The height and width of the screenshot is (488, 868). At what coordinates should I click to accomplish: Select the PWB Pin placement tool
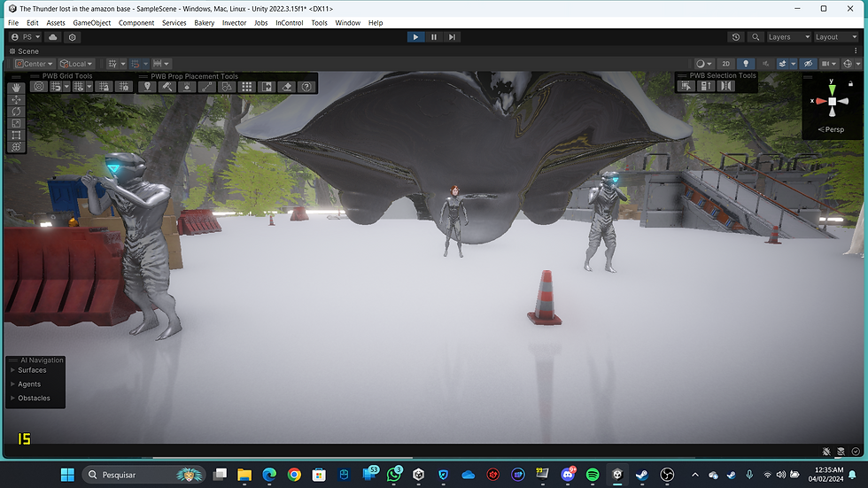coord(147,86)
